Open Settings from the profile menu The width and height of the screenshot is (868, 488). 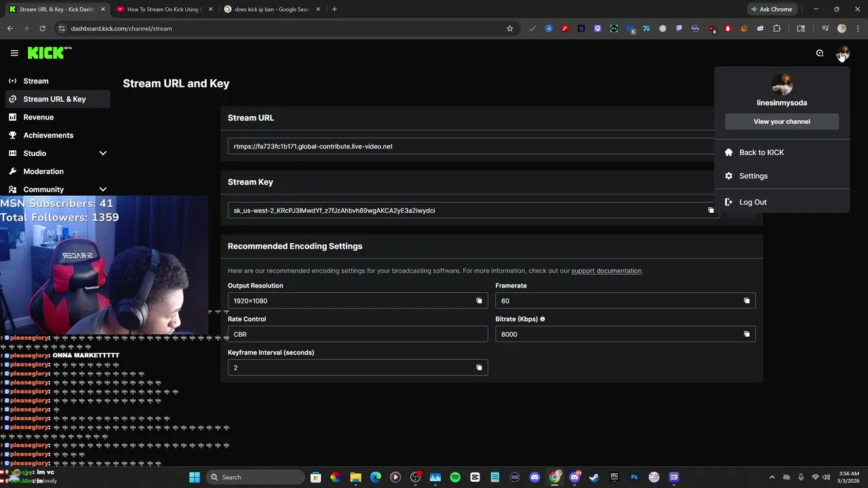[x=782, y=176]
